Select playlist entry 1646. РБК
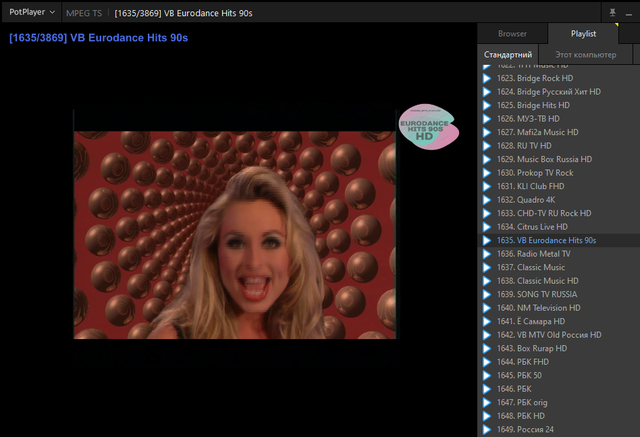 pyautogui.click(x=559, y=389)
